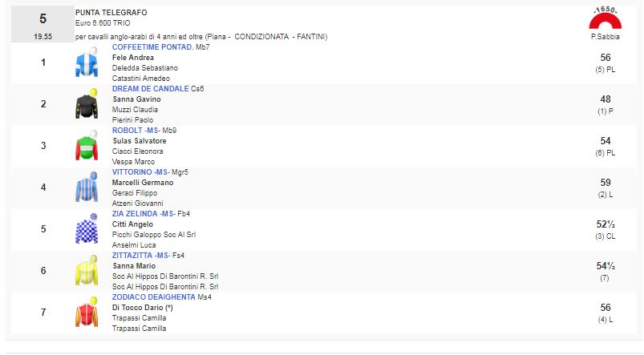Screen dimensions: 644x355
Task: Open the ZITTAZITTA -MS- horse link
Action: point(142,256)
